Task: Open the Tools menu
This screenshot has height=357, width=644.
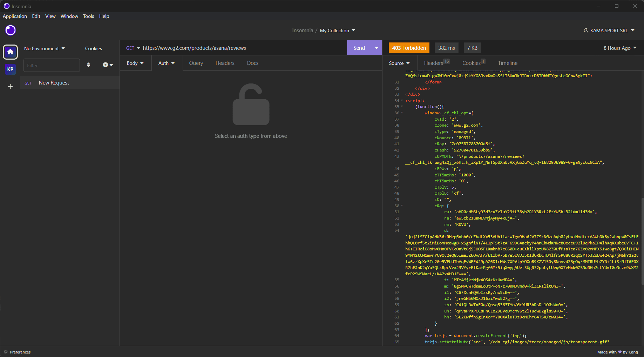Action: [88, 16]
